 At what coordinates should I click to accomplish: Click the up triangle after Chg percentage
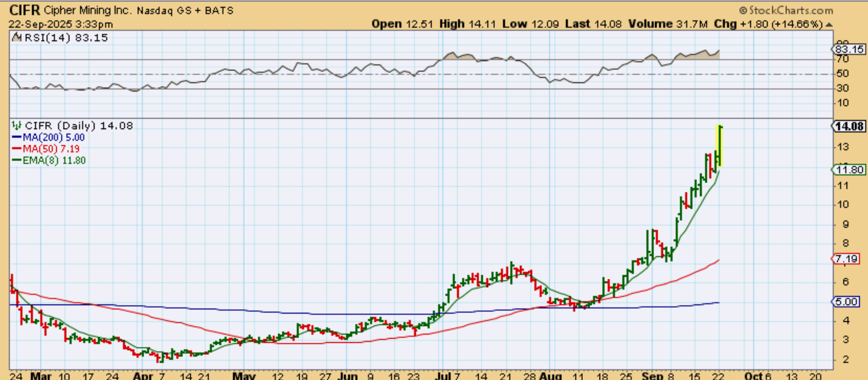click(828, 25)
